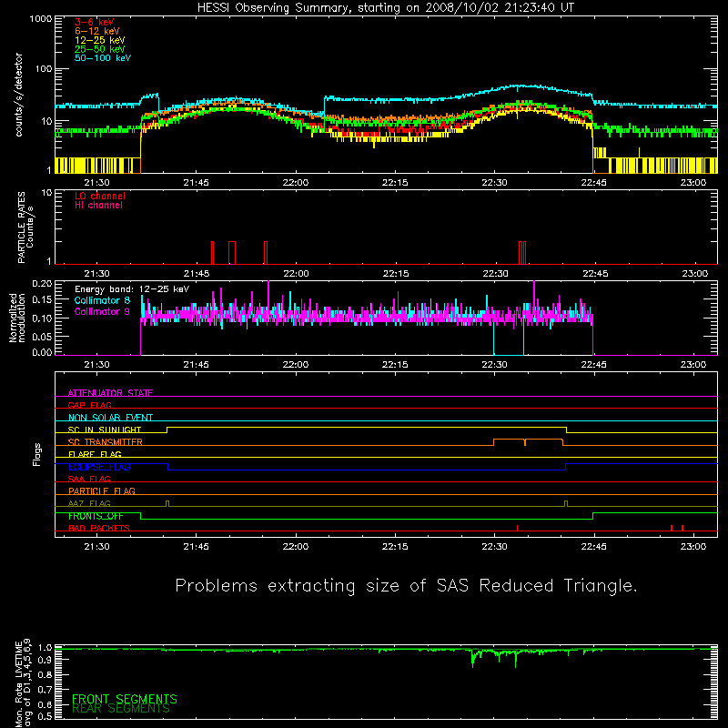Click the "SC_TRANSMITTER" flag label
Viewport: 728px width, 728px height.
106,442
